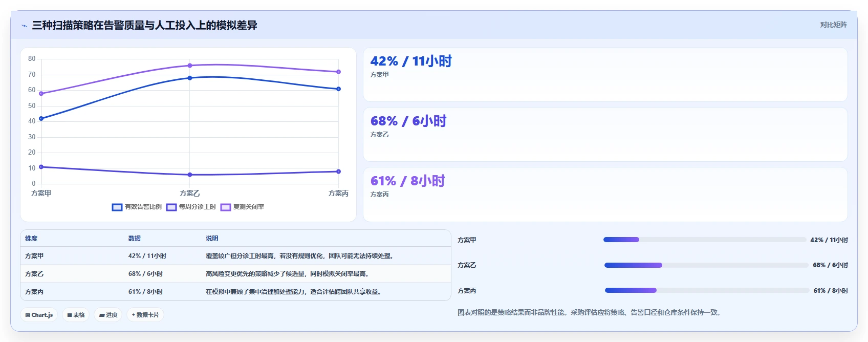Click the 方案乙 x-axis label
The image size is (868, 342).
pyautogui.click(x=190, y=194)
